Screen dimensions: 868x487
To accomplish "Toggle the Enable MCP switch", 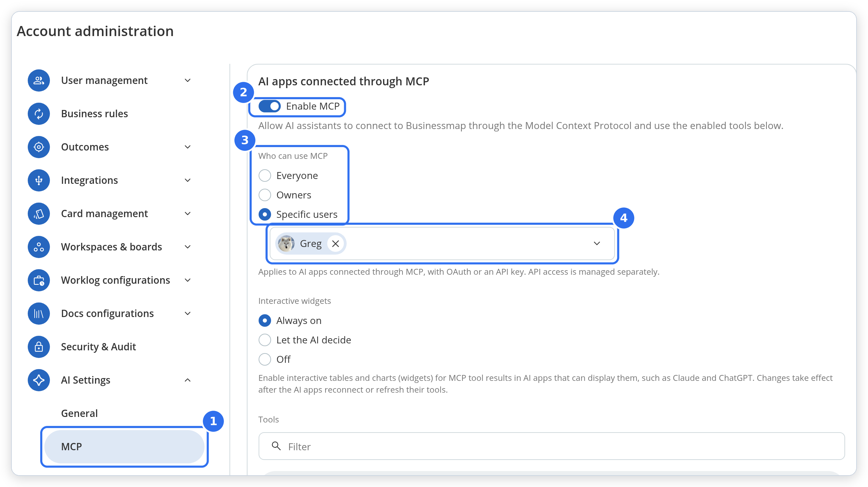I will pos(270,106).
